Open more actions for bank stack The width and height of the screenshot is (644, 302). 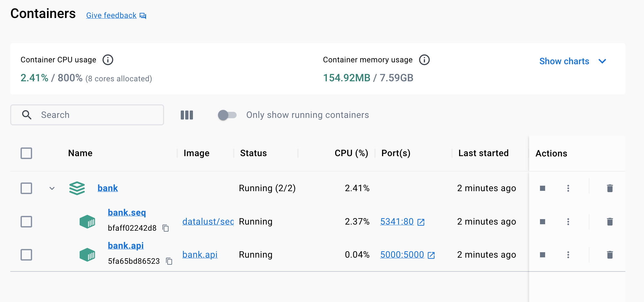[568, 188]
